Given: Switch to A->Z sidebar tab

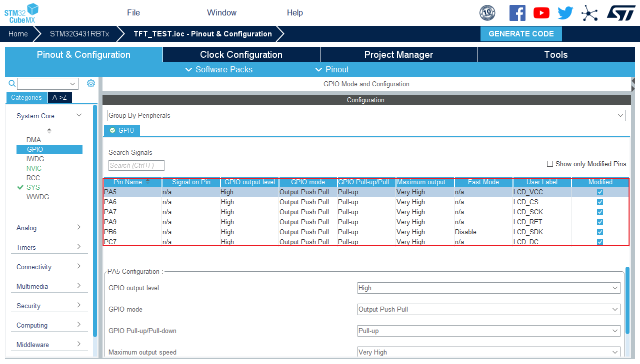Looking at the screenshot, I should (x=59, y=98).
